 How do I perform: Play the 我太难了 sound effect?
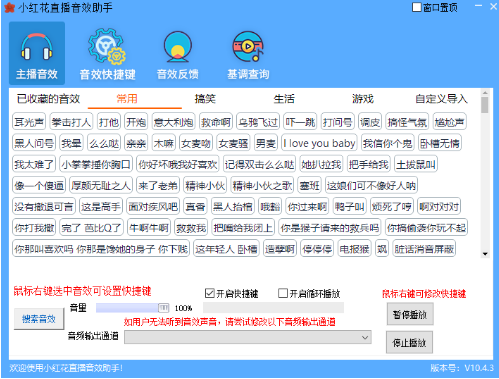point(34,164)
